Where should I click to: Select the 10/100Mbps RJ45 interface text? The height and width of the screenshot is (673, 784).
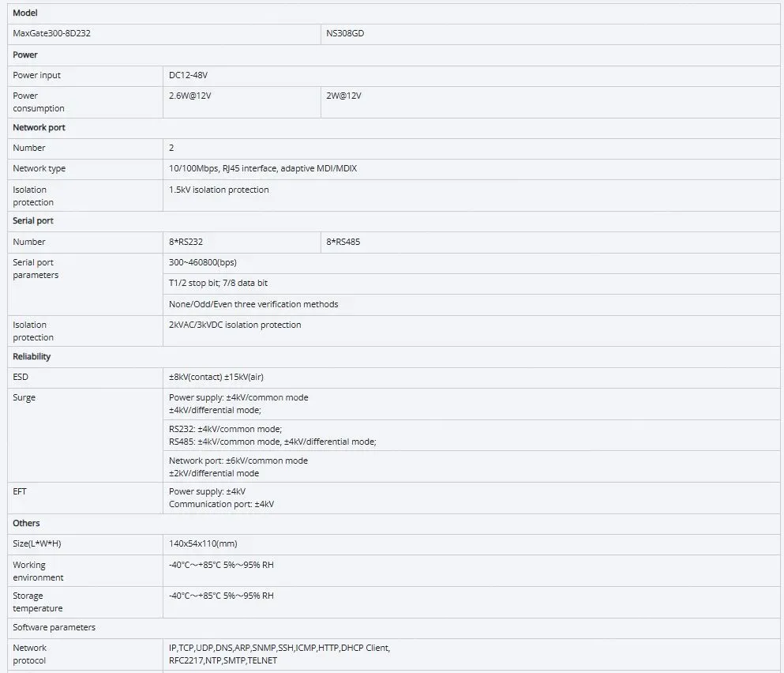point(263,168)
